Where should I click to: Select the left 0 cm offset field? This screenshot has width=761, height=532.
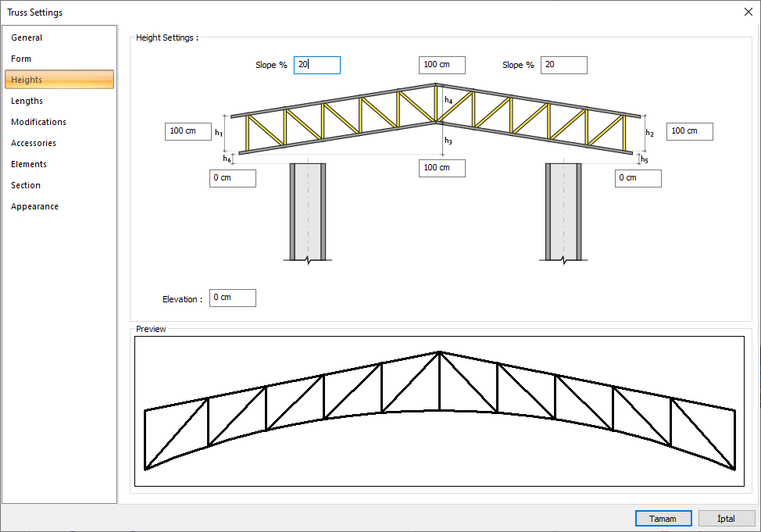click(x=232, y=178)
